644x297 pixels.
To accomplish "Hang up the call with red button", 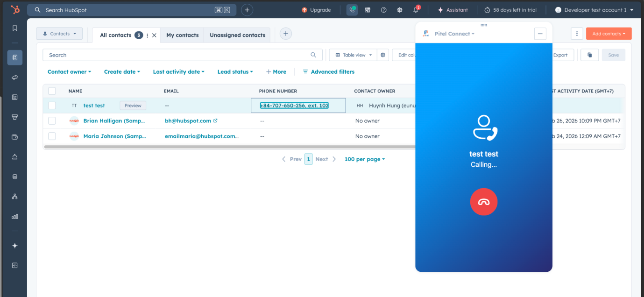I will pyautogui.click(x=484, y=202).
